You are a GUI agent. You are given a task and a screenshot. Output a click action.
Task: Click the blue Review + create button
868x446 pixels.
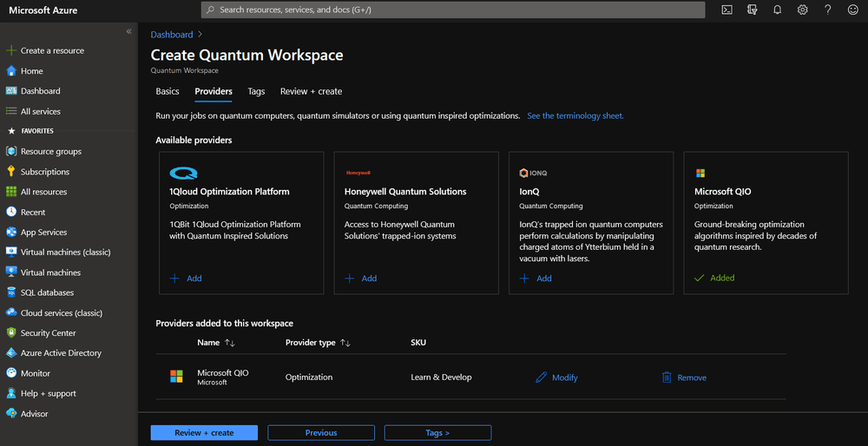(x=204, y=433)
